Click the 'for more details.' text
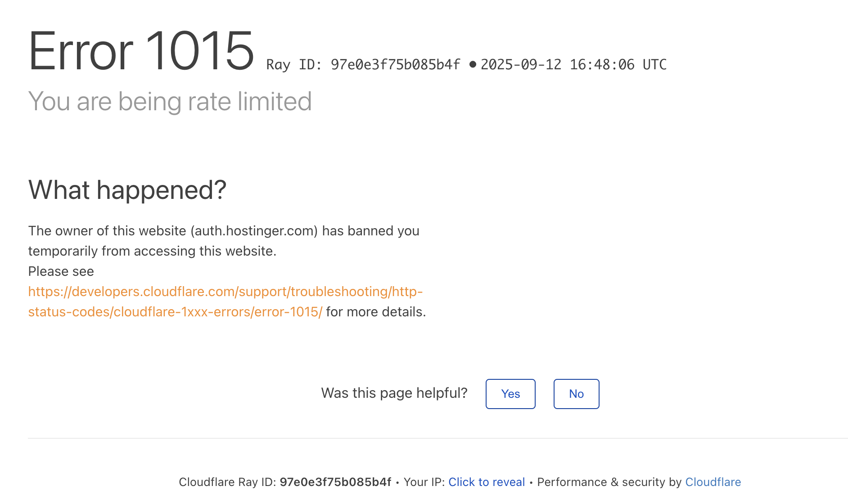Screen dimensions: 848x504 376,312
